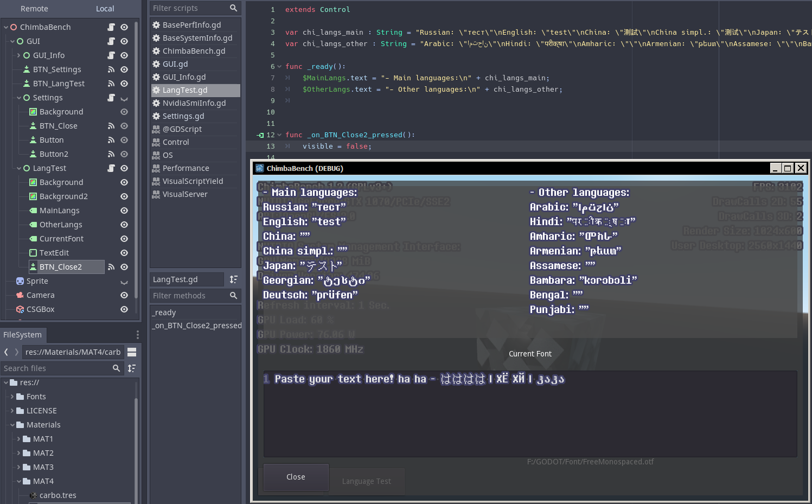
Task: Toggle FileSystem split mode icon
Action: pos(132,352)
